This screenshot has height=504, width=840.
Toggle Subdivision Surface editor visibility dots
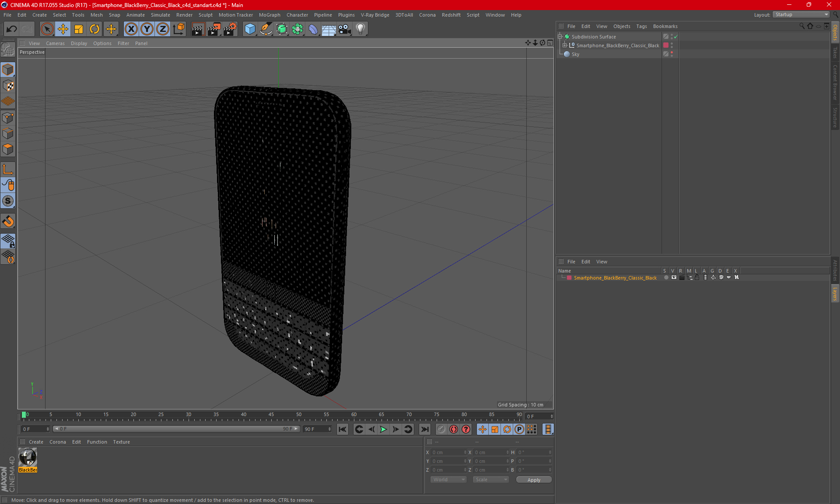pyautogui.click(x=672, y=37)
